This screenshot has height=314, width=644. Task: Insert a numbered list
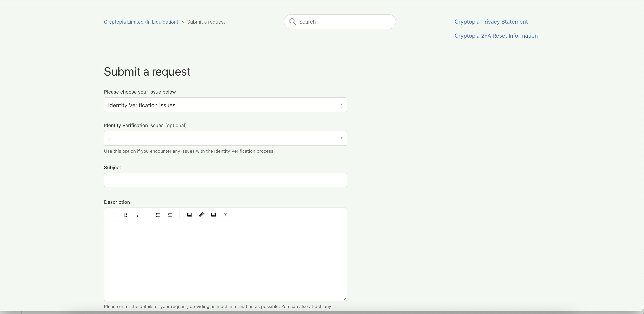click(170, 215)
